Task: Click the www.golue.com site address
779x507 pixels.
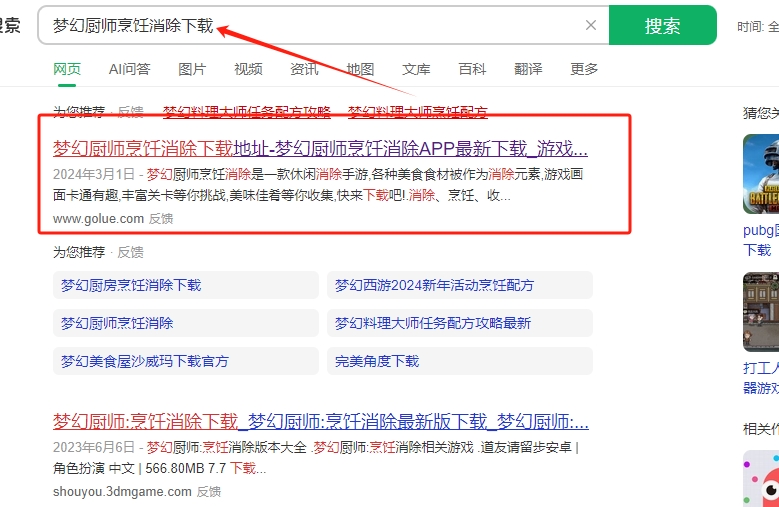Action: pos(98,218)
